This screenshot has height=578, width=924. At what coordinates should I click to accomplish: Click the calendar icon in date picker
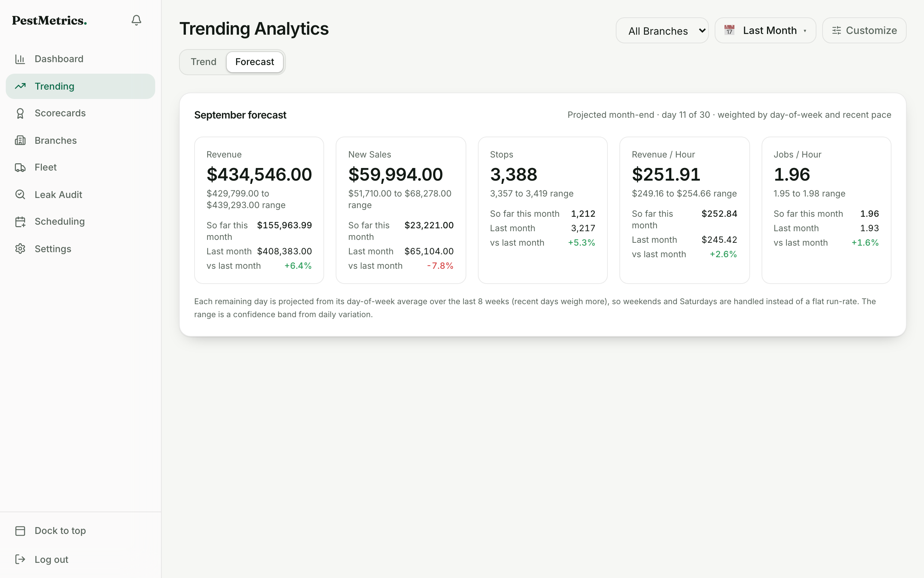pyautogui.click(x=729, y=30)
